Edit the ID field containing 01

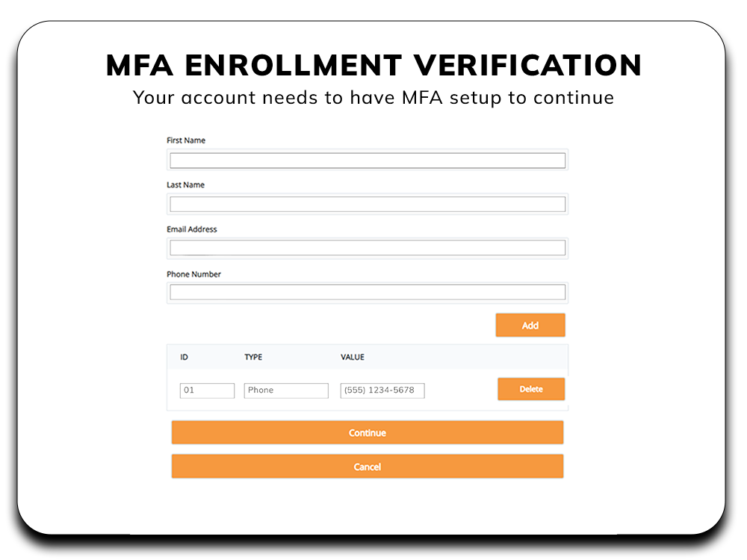click(x=207, y=390)
